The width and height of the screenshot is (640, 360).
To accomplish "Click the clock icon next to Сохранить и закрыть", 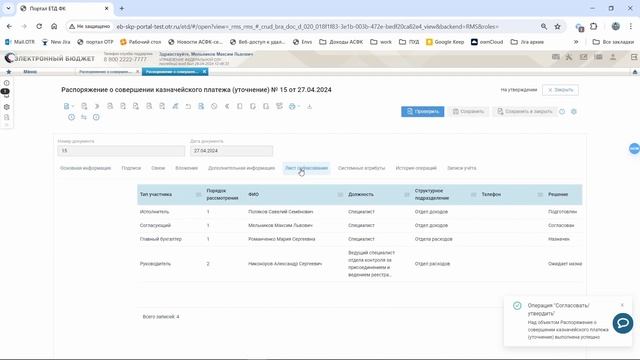I will [562, 111].
